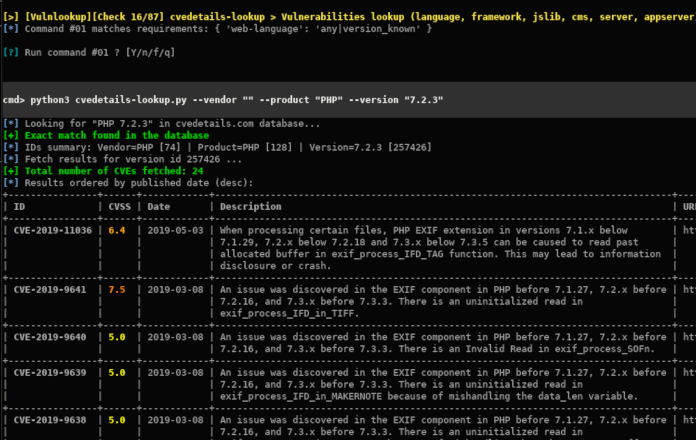
Task: Select the CVE-2019-9640 entry
Action: (50, 337)
